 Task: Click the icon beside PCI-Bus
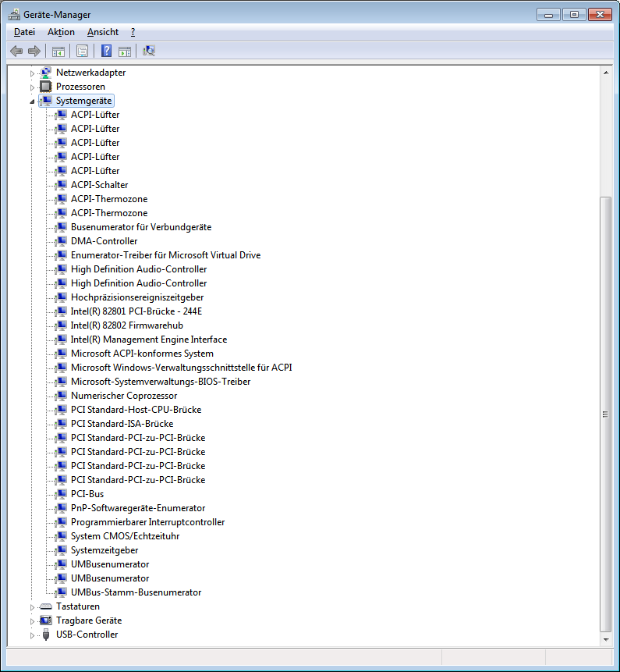[x=62, y=494]
